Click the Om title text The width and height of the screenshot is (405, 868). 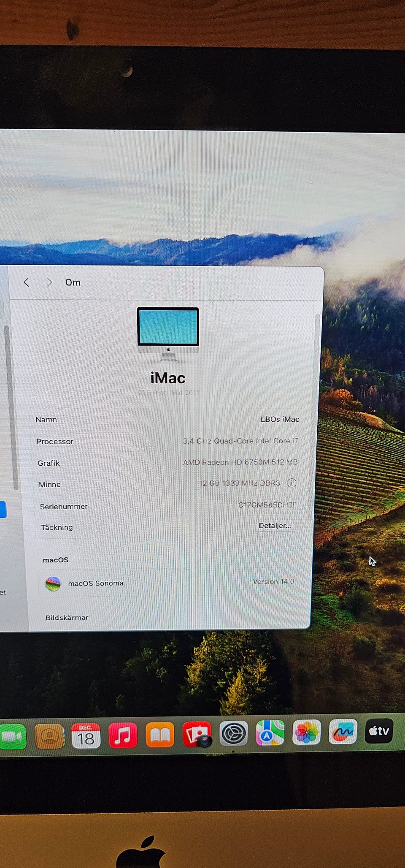73,282
